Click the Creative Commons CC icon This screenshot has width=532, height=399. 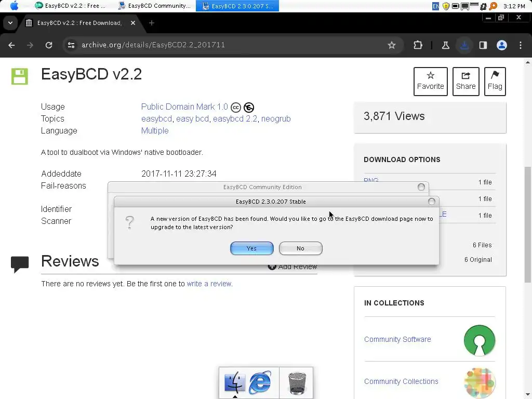tap(236, 108)
